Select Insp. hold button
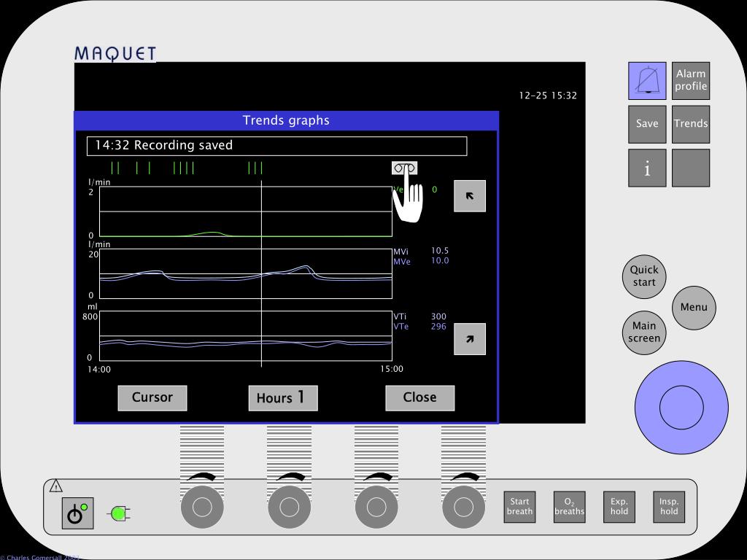Screen dimensions: 747x560 (669, 507)
